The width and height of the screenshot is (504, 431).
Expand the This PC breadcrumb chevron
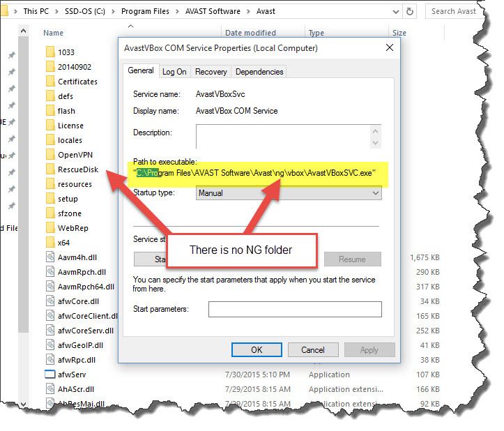click(56, 12)
